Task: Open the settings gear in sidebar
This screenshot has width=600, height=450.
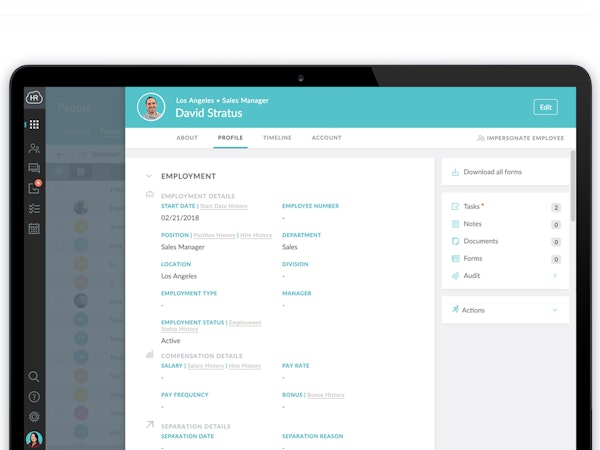Action: (x=34, y=416)
